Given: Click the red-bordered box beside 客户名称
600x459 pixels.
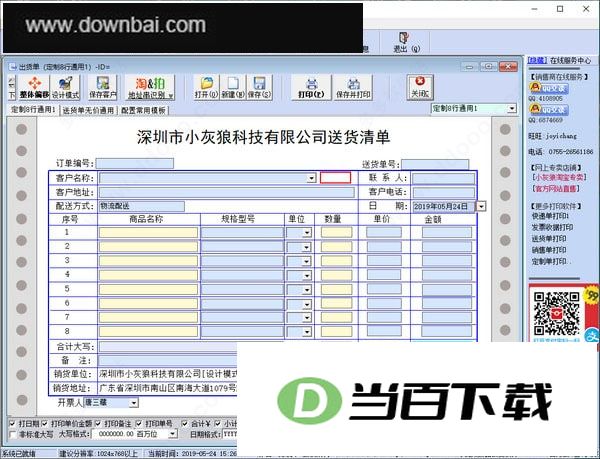Looking at the screenshot, I should coord(336,178).
